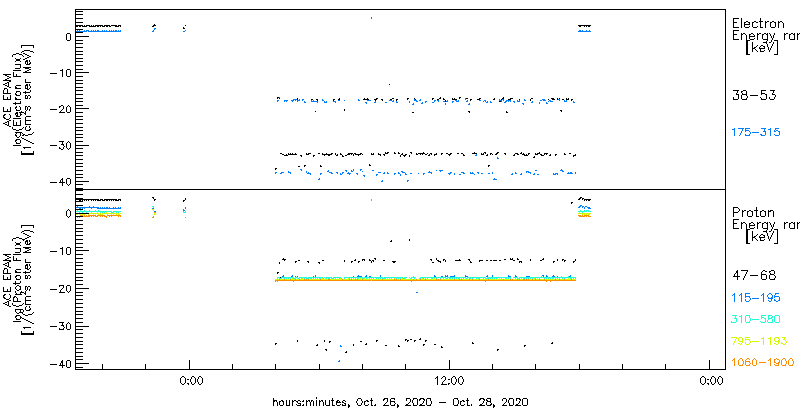Viewport: 800px width, 410px height.
Task: Click the orange proton flux line near -18
Action: click(425, 280)
